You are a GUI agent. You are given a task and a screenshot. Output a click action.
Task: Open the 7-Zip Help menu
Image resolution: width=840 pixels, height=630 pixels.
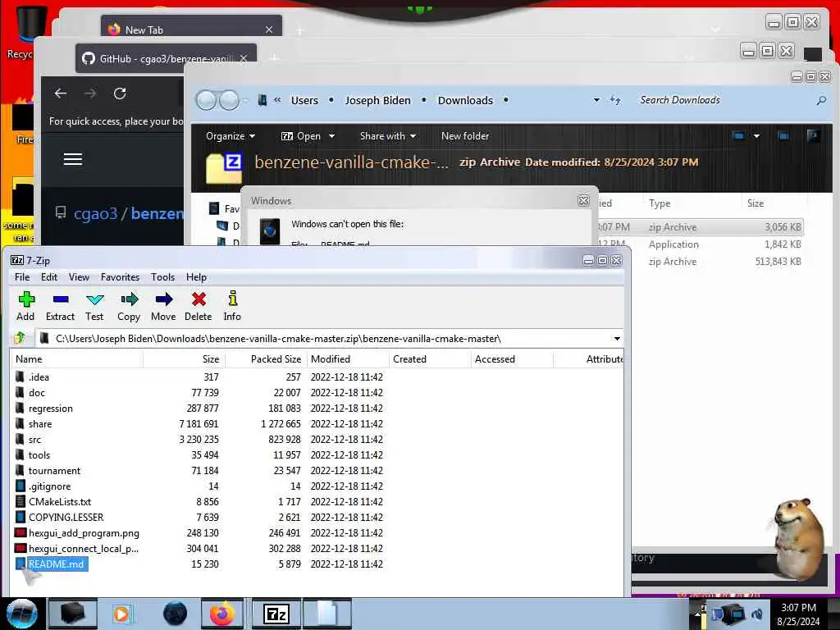196,277
